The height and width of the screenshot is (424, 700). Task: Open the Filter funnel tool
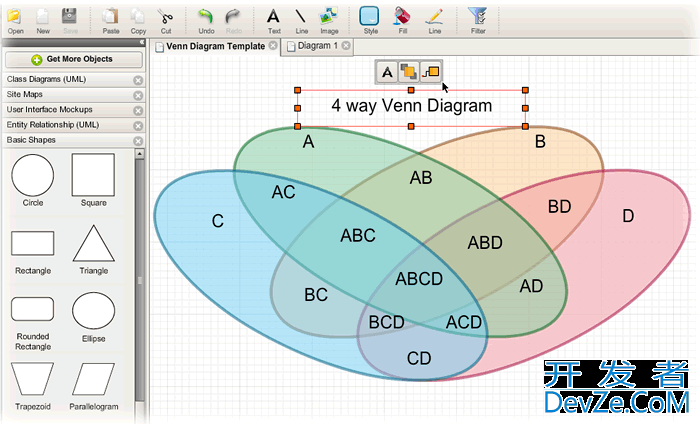point(478,19)
